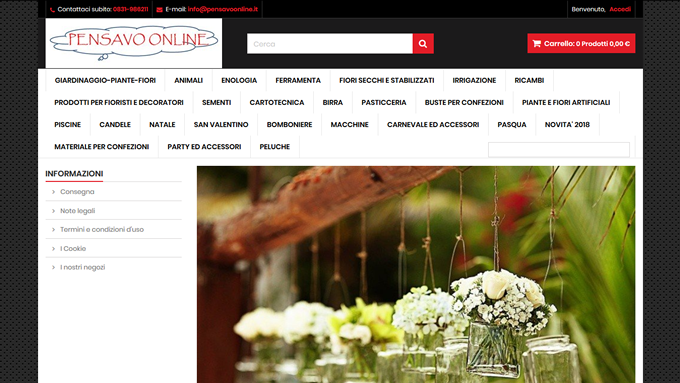Click the Informazioni sidebar heading
The width and height of the screenshot is (680, 383).
click(x=74, y=173)
